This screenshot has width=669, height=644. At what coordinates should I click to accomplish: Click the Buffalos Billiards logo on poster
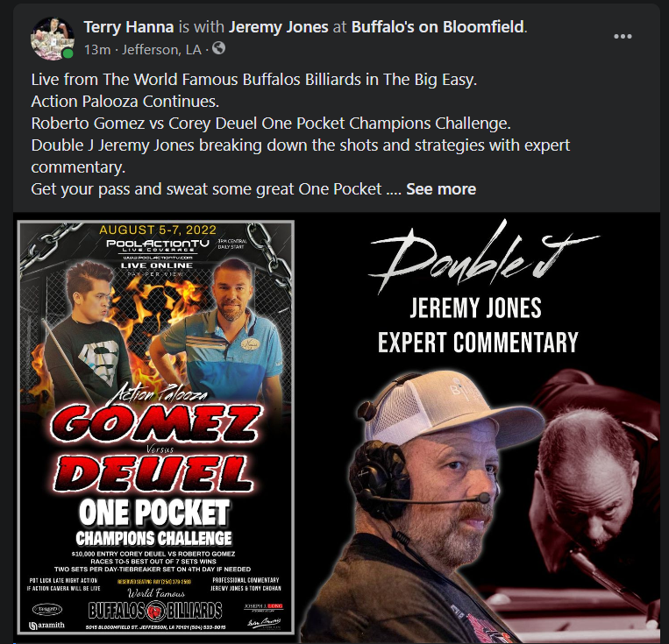[x=155, y=611]
